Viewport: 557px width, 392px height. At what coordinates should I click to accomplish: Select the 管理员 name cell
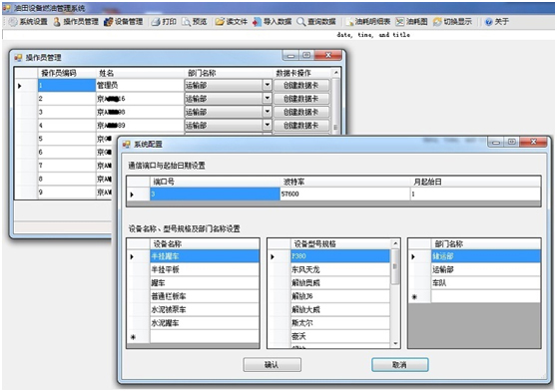coord(140,85)
